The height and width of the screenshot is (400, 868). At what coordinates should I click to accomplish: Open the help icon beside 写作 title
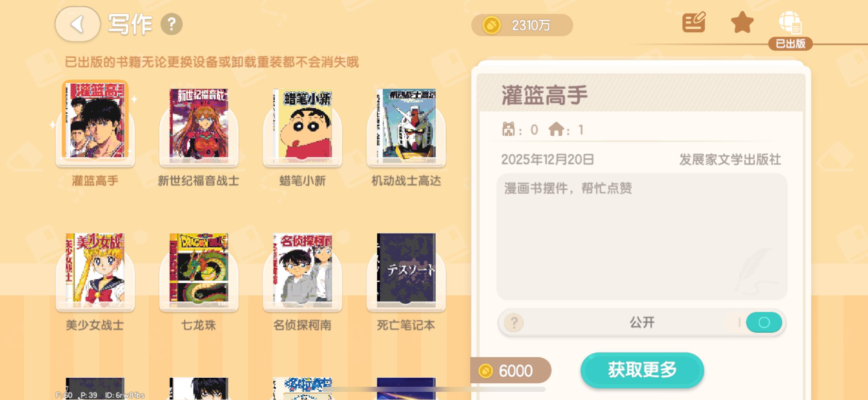[x=171, y=24]
